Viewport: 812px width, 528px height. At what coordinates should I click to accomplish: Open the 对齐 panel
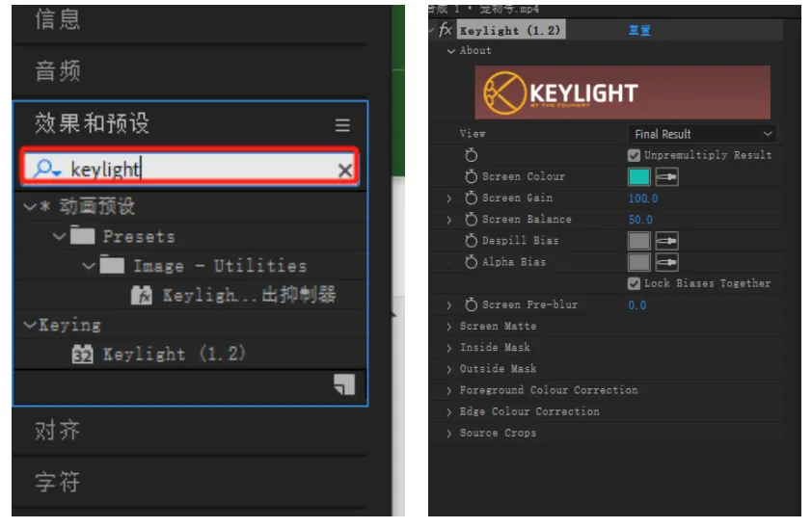58,431
